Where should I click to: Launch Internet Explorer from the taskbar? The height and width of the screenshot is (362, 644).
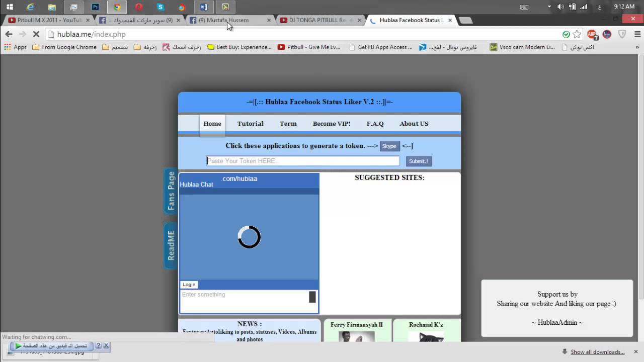coord(30,7)
